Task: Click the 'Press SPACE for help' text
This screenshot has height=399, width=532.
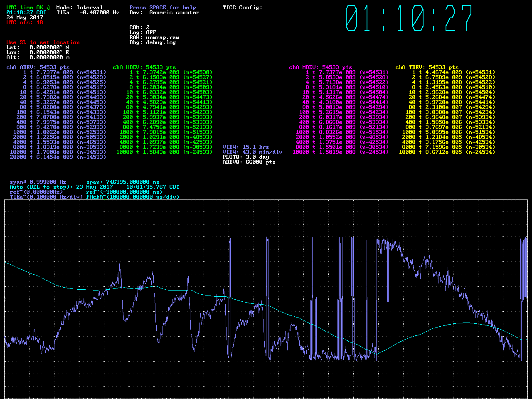Action: click(x=163, y=7)
